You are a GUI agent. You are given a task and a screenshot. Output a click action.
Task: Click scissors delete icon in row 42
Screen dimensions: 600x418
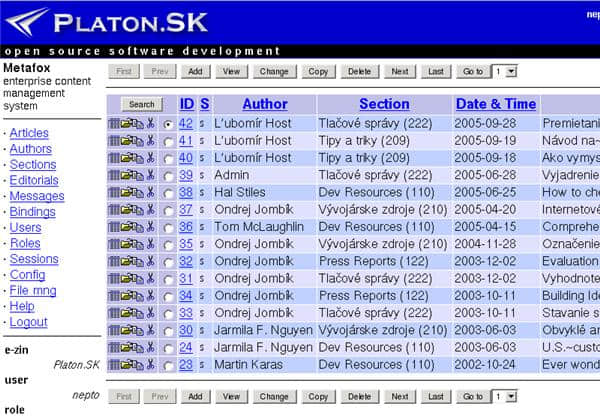151,123
